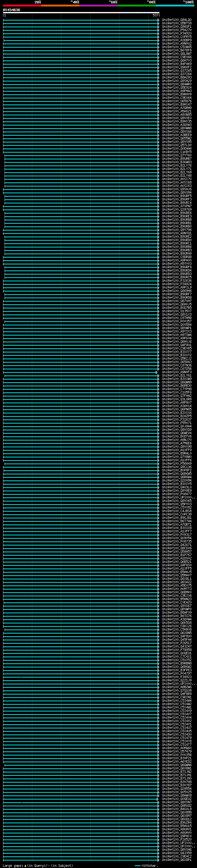Image resolution: width=197 pixels, height=868 pixels.
Task: Select the UniRef100_B8A293 label
Action: [x=177, y=78]
